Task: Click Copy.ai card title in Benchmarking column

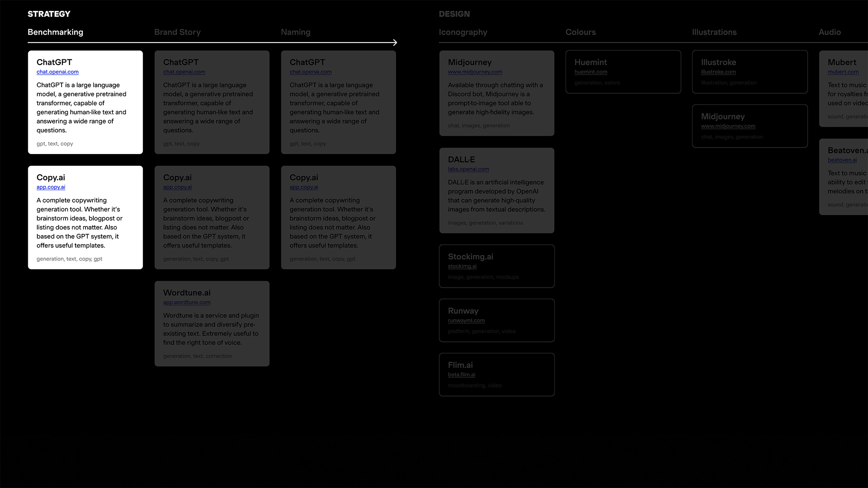Action: [51, 177]
